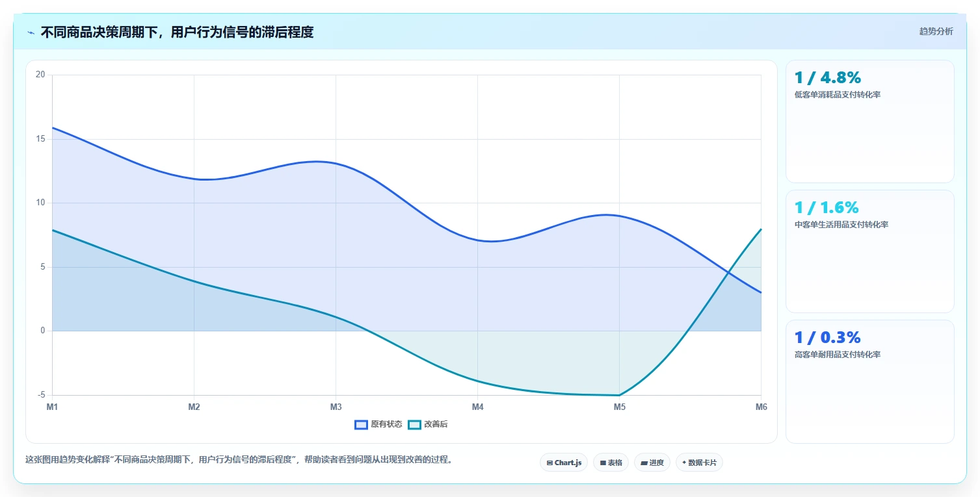Click the M2 x-axis label

194,407
